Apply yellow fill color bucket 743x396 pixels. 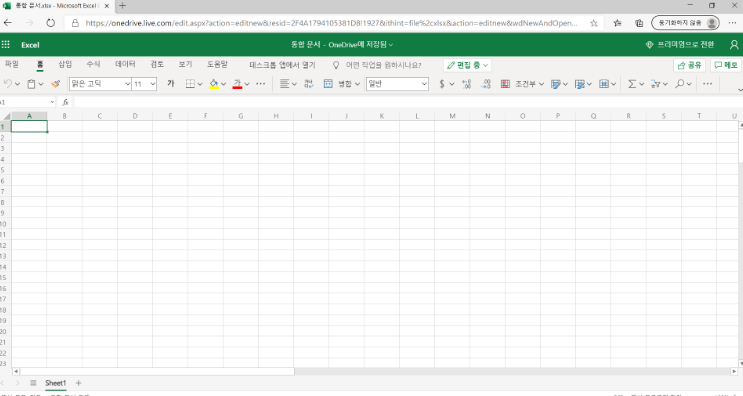(x=214, y=84)
